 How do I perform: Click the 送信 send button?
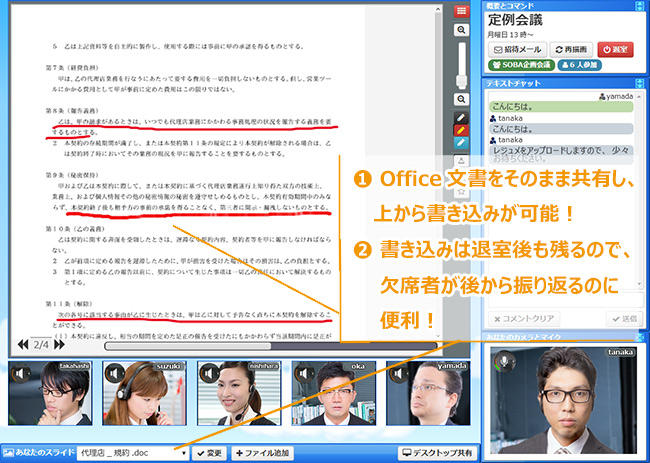(x=624, y=319)
